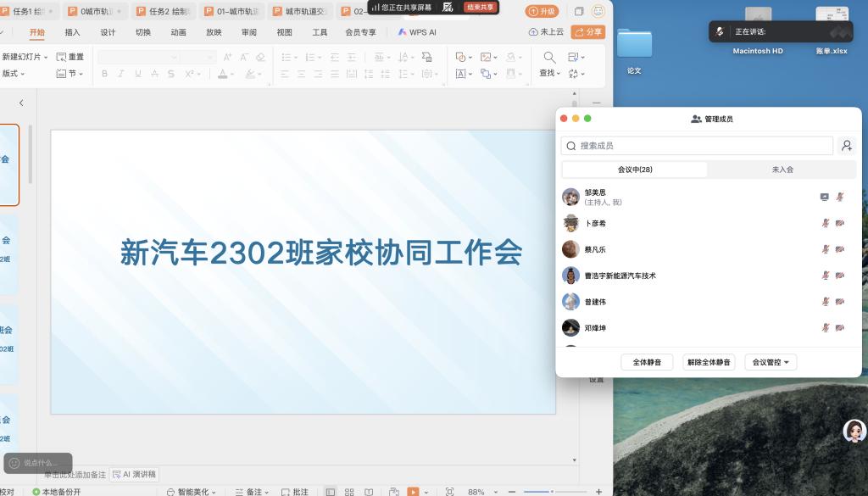Image resolution: width=868 pixels, height=496 pixels.
Task: Click the invite member icon beside search
Action: (x=846, y=146)
